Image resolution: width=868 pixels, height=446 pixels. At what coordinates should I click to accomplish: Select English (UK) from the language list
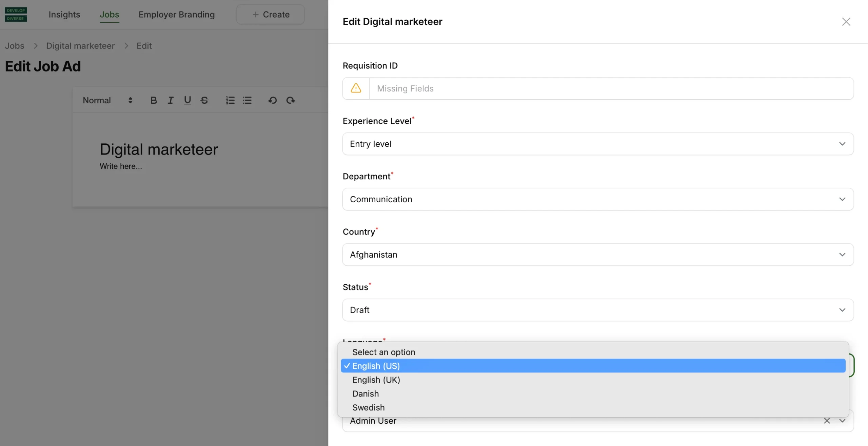click(376, 380)
